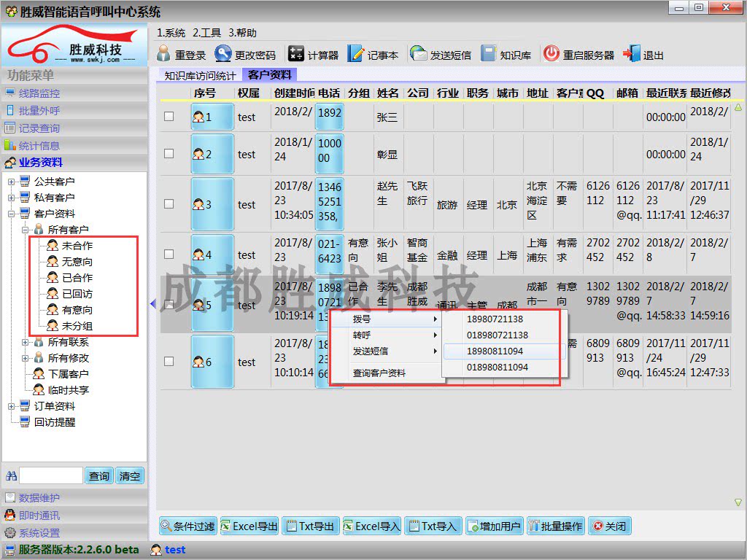Select the checkbox for row 6
Screen dimensions: 747x560
169,362
